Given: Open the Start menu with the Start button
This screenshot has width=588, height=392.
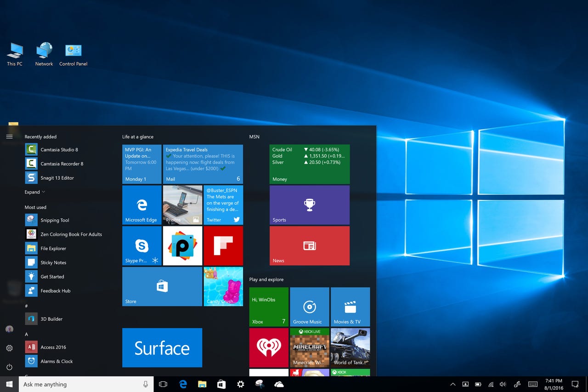Looking at the screenshot, I should 7,384.
